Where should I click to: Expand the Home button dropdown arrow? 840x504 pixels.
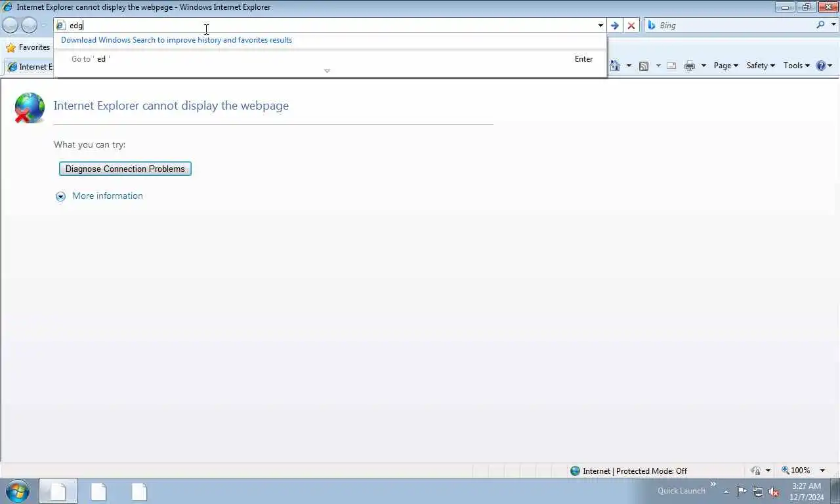(x=629, y=66)
